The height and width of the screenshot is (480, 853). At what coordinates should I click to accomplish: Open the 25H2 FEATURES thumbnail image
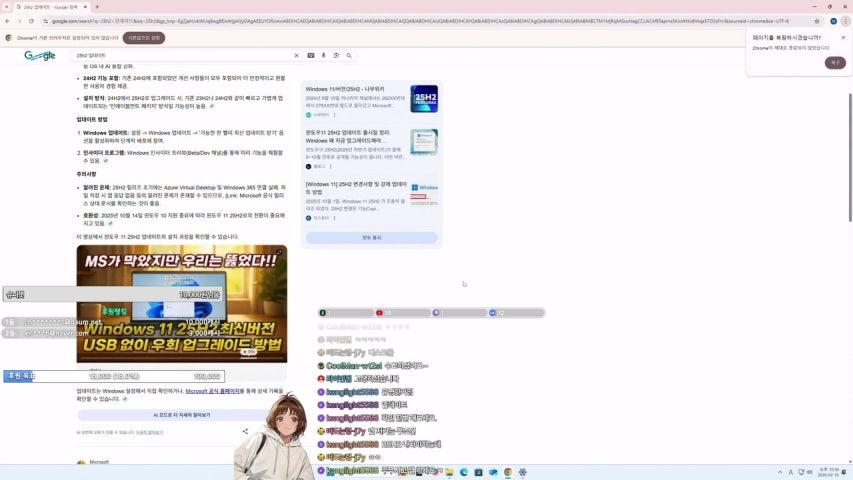424,99
